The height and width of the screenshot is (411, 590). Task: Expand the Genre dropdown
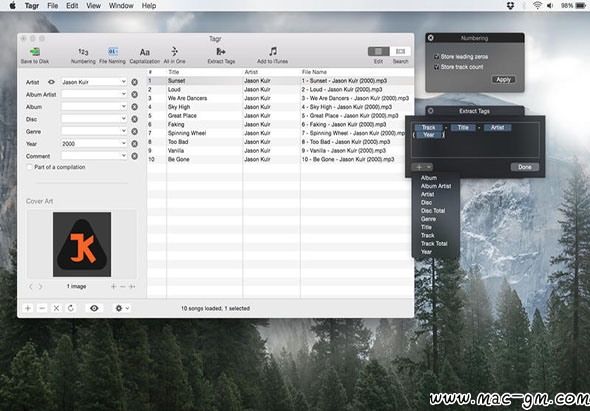(123, 131)
